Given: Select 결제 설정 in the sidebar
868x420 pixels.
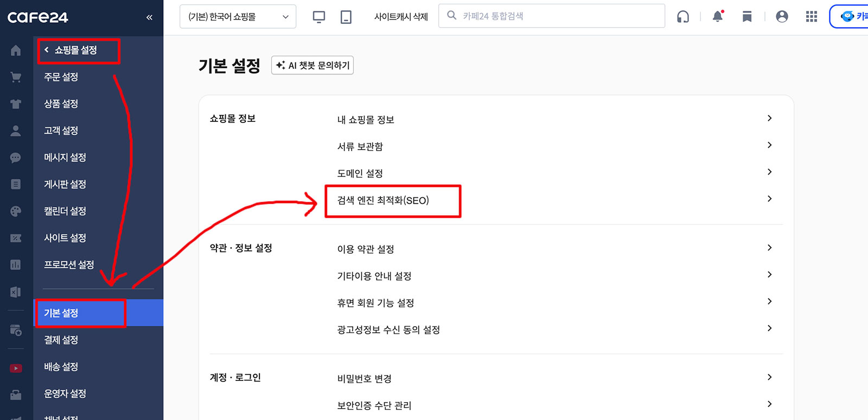Looking at the screenshot, I should [61, 340].
